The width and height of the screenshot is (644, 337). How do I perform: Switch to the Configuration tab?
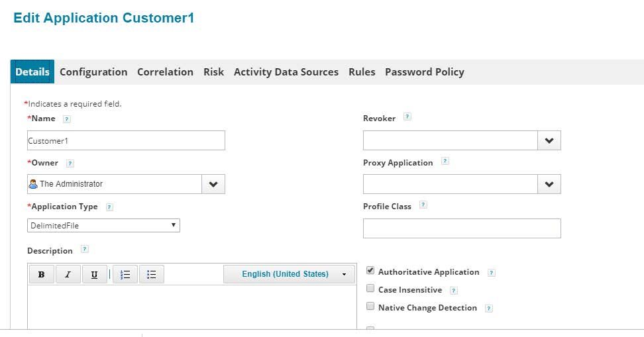(x=93, y=72)
